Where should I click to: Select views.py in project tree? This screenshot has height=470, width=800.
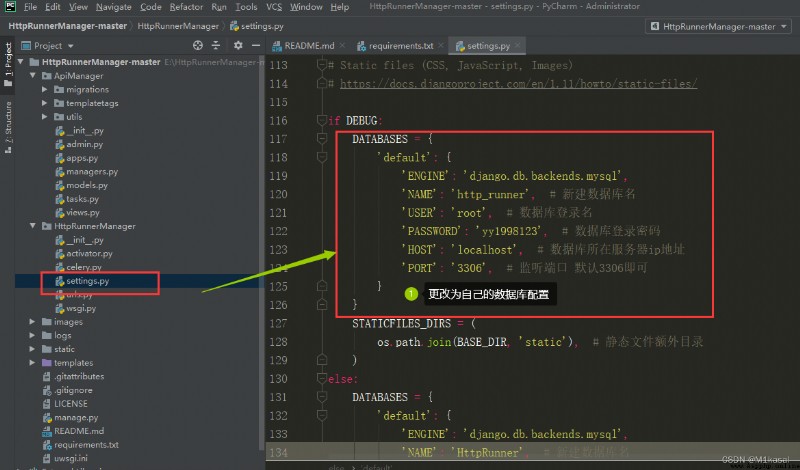point(77,213)
